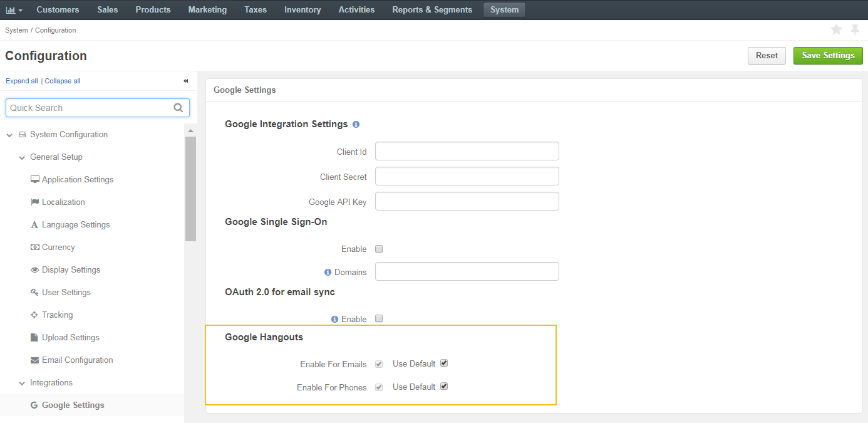Open the Products menu

(x=153, y=10)
